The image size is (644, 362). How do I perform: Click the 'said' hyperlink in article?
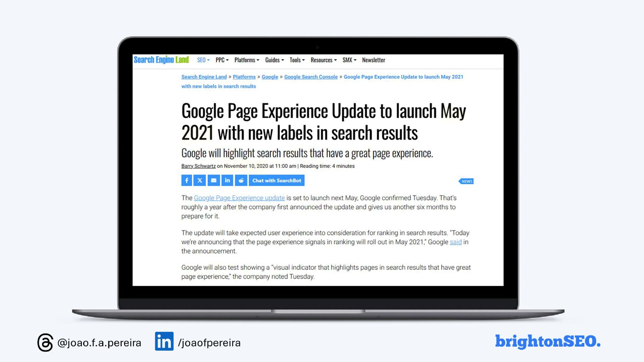coord(455,242)
